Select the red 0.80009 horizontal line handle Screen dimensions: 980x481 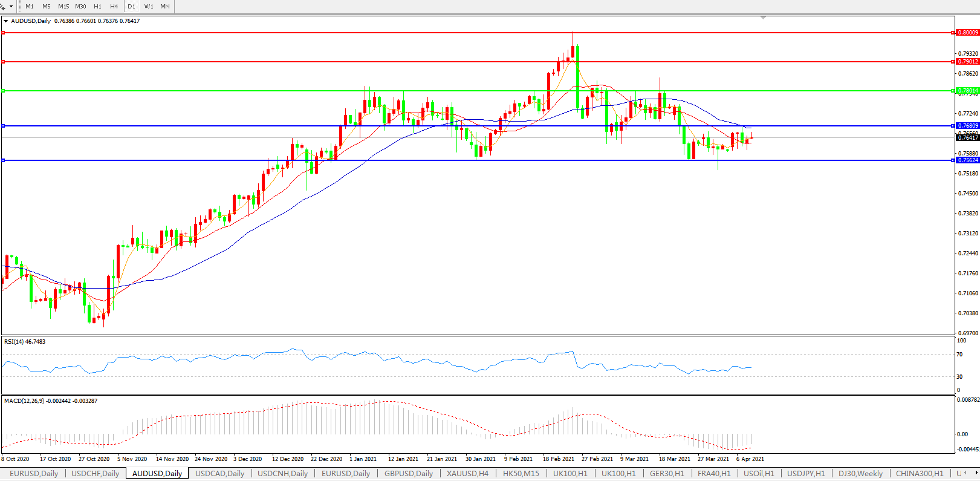(x=3, y=33)
